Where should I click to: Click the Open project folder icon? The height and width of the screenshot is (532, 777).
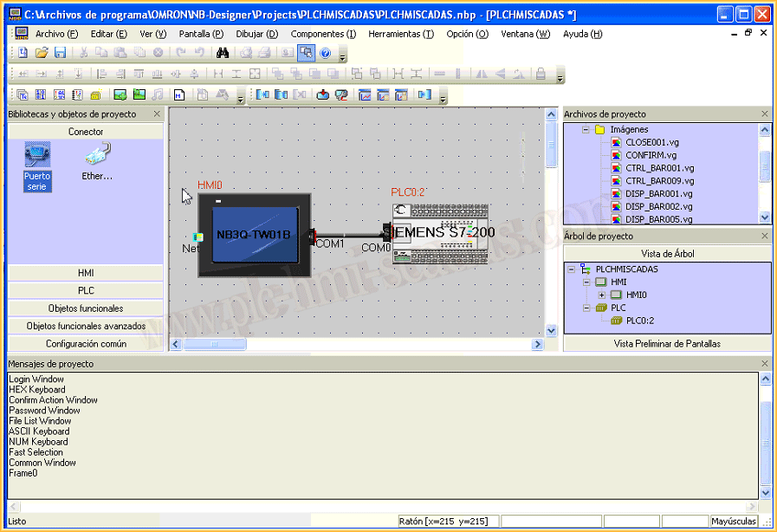(x=41, y=53)
